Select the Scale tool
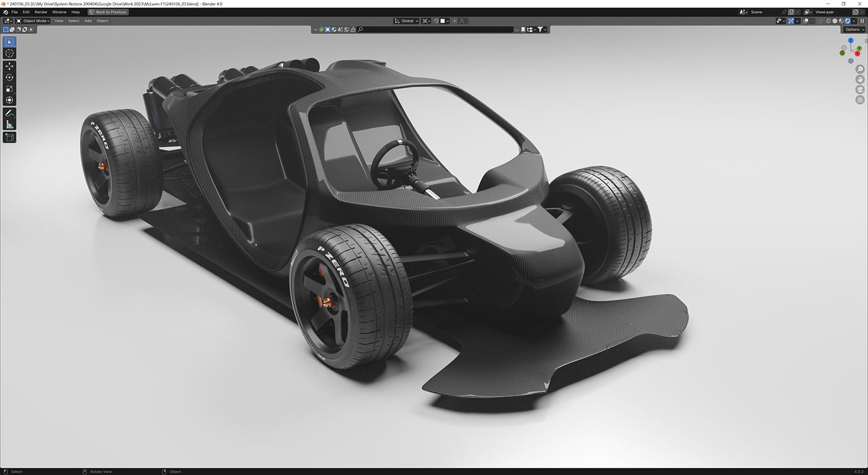The width and height of the screenshot is (868, 475). [9, 88]
